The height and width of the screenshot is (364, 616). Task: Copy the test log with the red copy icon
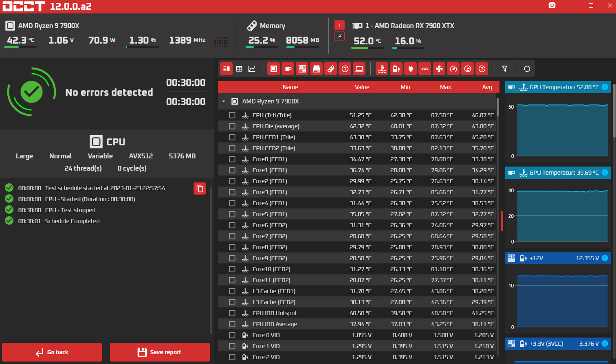[200, 189]
